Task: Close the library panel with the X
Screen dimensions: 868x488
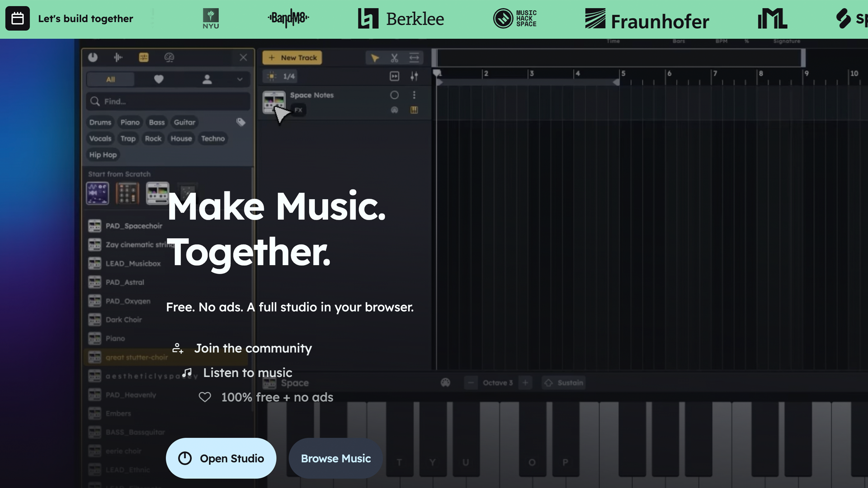Action: pyautogui.click(x=243, y=57)
